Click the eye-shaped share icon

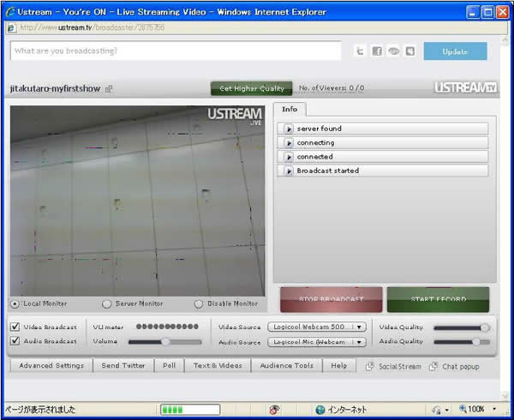pos(394,51)
